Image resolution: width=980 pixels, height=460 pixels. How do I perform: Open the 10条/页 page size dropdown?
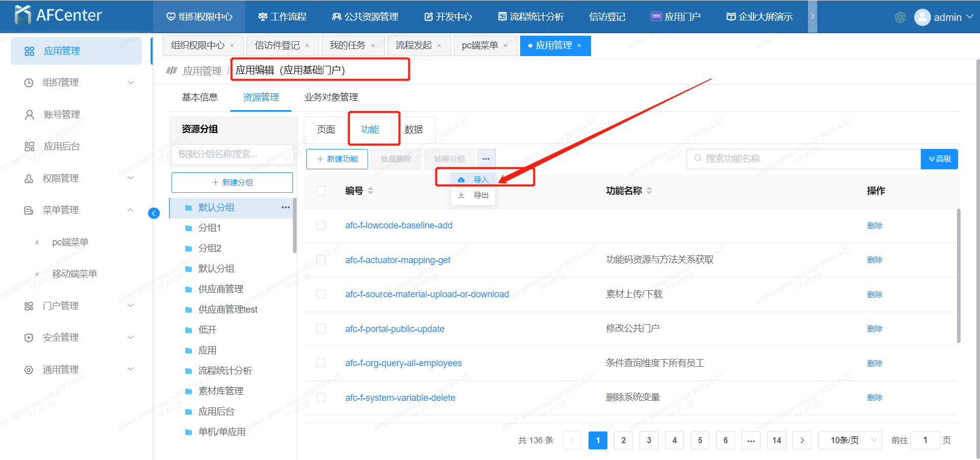point(849,440)
